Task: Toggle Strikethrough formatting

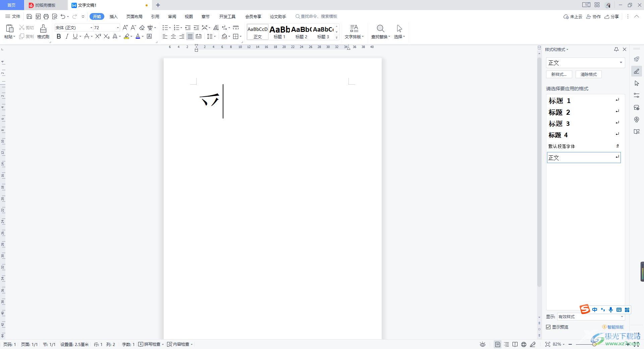Action: 87,36
